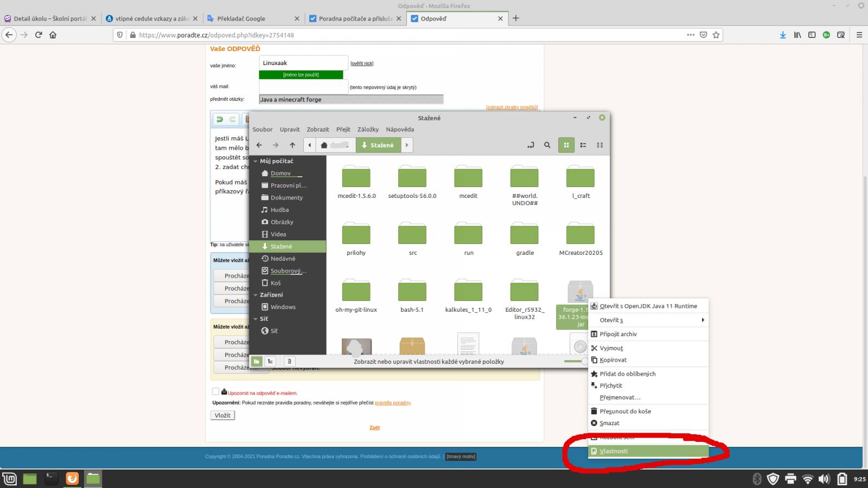Go back in the Stažené file manager
Image resolution: width=868 pixels, height=488 pixels.
(259, 145)
